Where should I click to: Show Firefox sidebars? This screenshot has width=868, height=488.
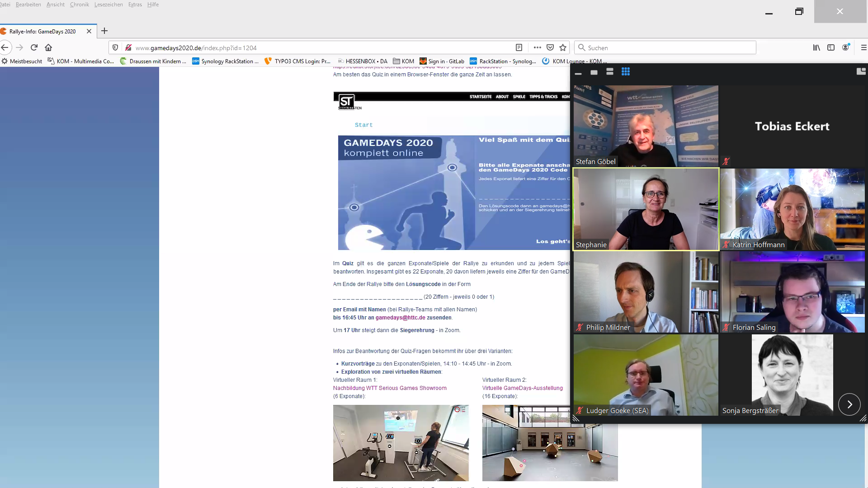831,47
